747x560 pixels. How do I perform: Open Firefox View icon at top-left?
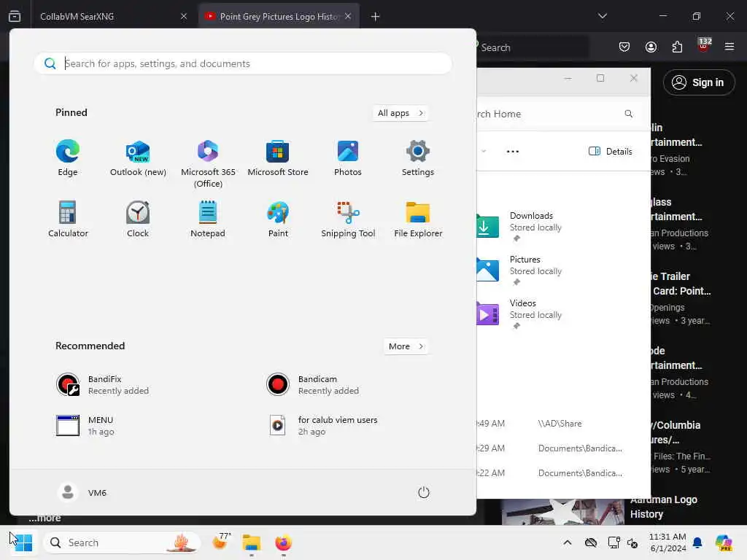point(15,16)
